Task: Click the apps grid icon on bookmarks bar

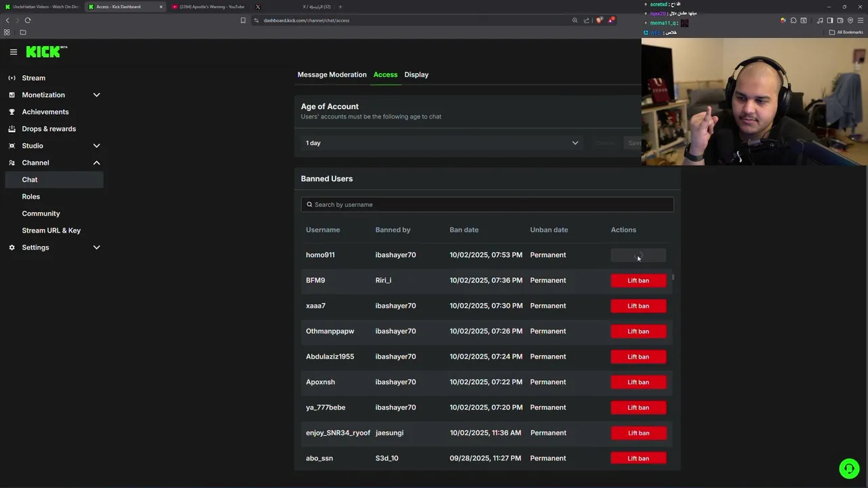Action: coord(7,33)
